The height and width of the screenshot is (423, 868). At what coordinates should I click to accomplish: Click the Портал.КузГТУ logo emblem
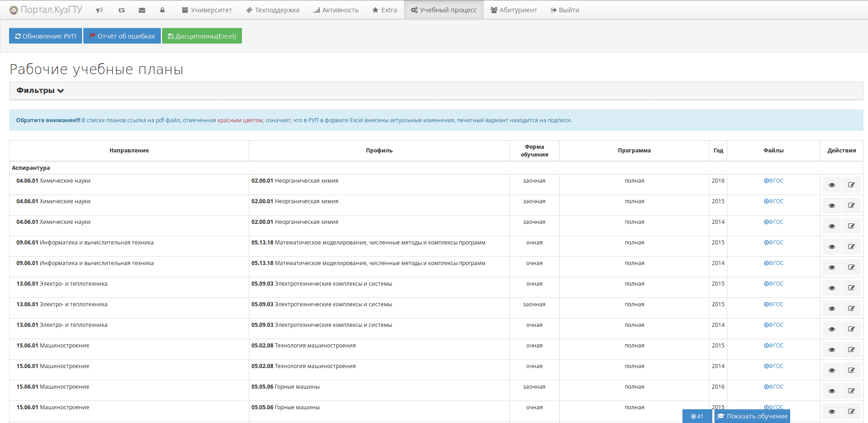[x=14, y=10]
